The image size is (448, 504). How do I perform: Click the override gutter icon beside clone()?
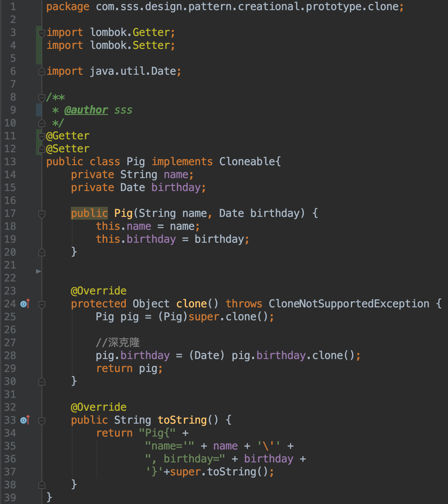pos(25,304)
